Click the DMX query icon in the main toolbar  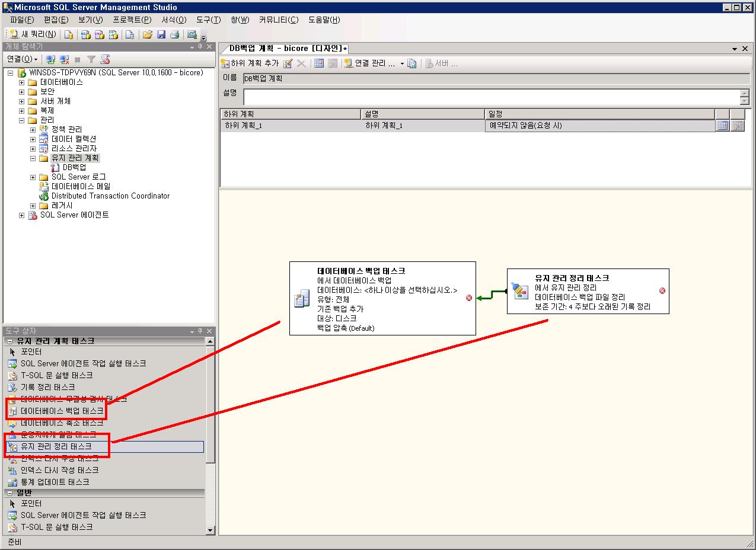coord(100,34)
